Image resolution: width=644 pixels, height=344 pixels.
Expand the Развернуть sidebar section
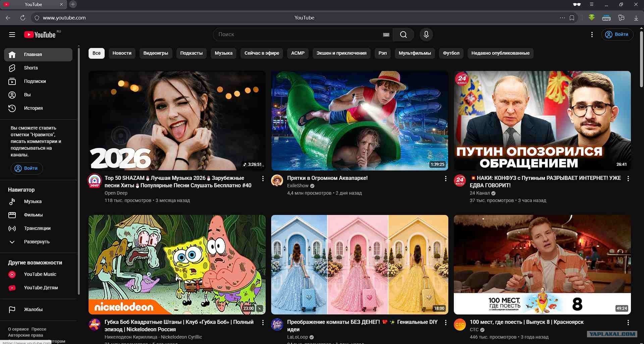coord(38,242)
